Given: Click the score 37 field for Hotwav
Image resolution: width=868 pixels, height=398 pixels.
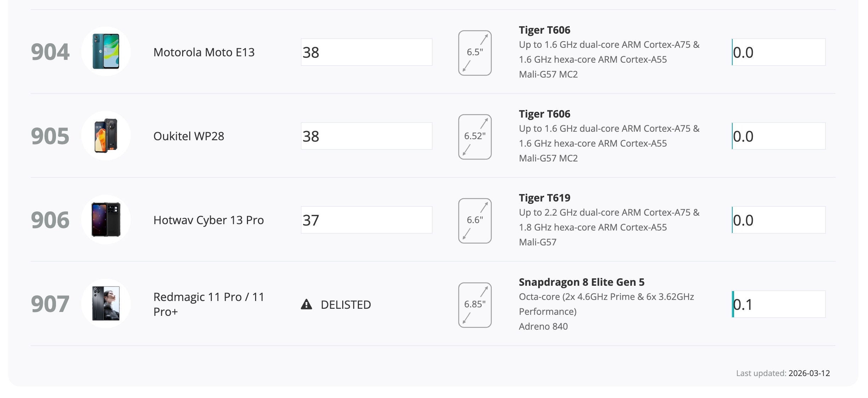Looking at the screenshot, I should (x=366, y=220).
